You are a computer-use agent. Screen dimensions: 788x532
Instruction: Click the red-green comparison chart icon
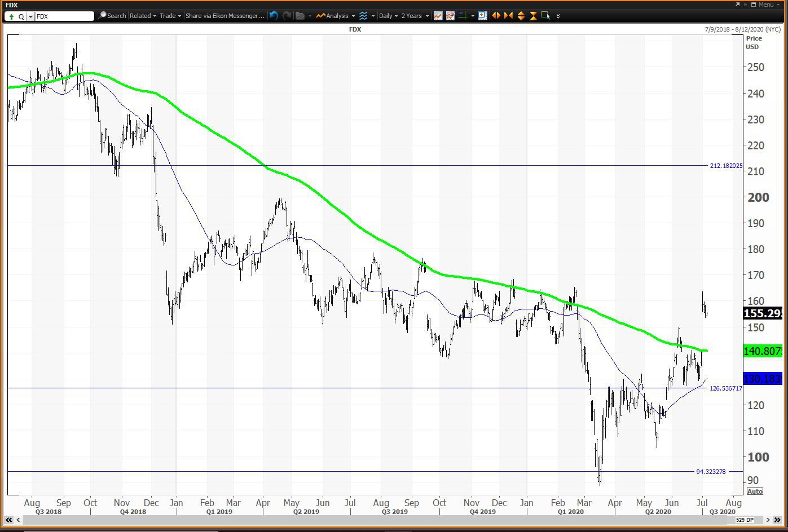[x=450, y=16]
